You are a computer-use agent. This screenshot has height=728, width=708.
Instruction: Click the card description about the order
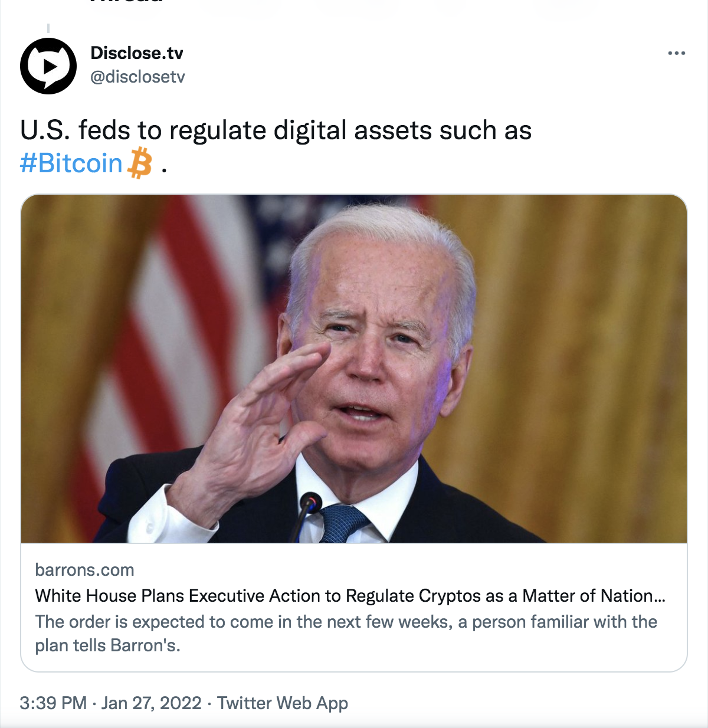coord(346,634)
